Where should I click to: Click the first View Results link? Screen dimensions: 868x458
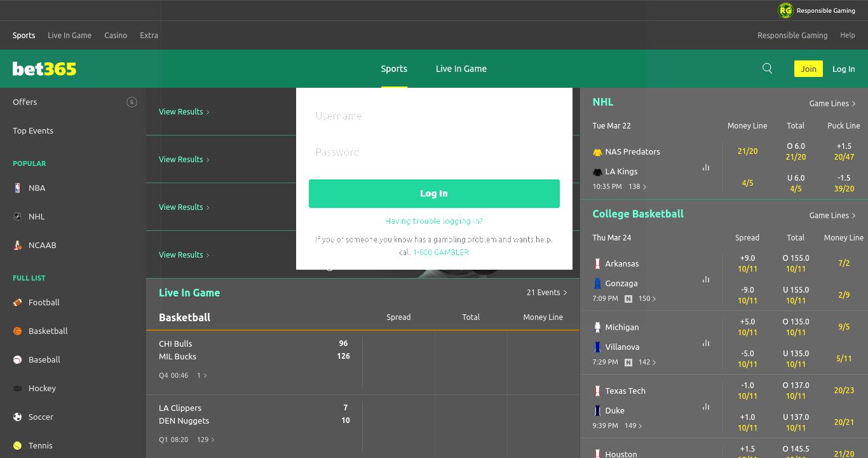tap(184, 111)
